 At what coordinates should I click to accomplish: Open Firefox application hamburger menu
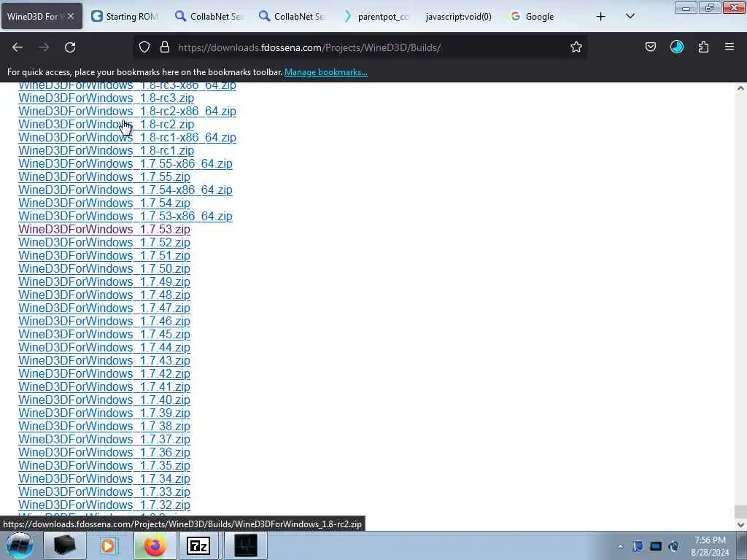click(729, 47)
